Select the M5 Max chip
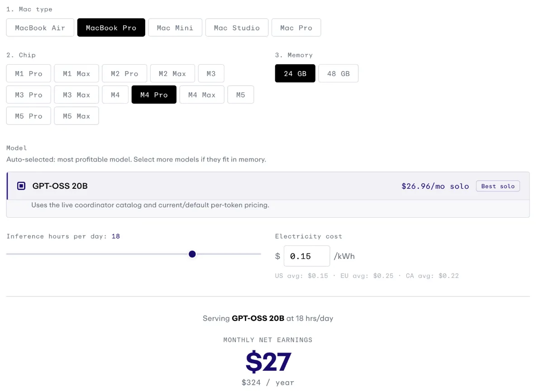This screenshot has width=543, height=392. [76, 116]
